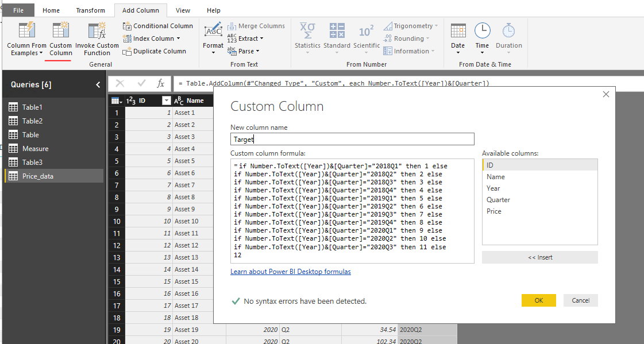Viewport: 644px width, 344px height.
Task: Select the Table1 query
Action: coord(54,107)
